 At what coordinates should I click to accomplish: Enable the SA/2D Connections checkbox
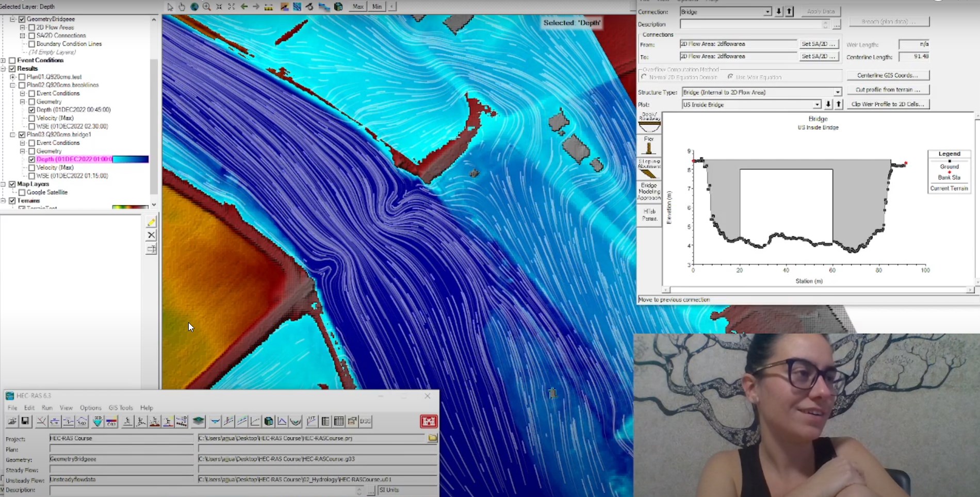[31, 36]
